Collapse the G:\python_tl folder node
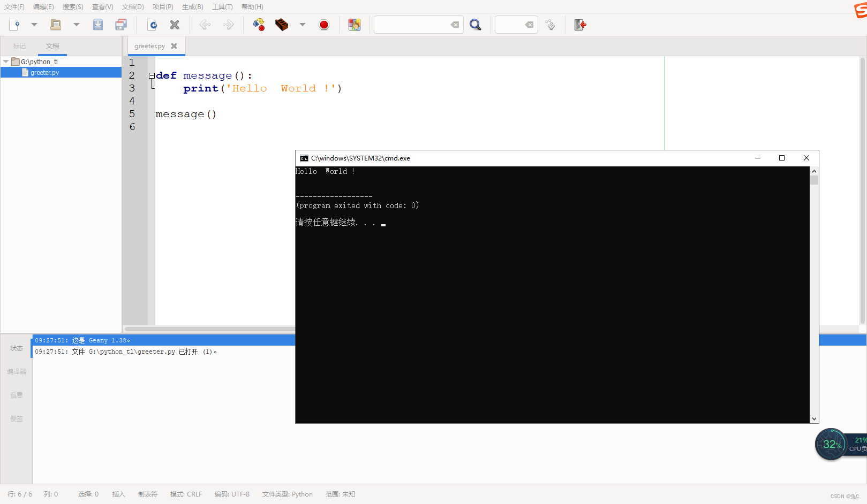The height and width of the screenshot is (504, 867). point(6,62)
